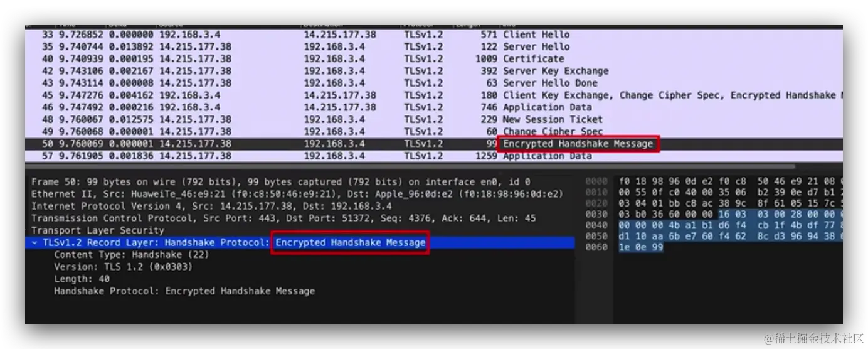868x349 pixels.
Task: Select packet 48 New Session Ticket row
Action: [x=434, y=119]
